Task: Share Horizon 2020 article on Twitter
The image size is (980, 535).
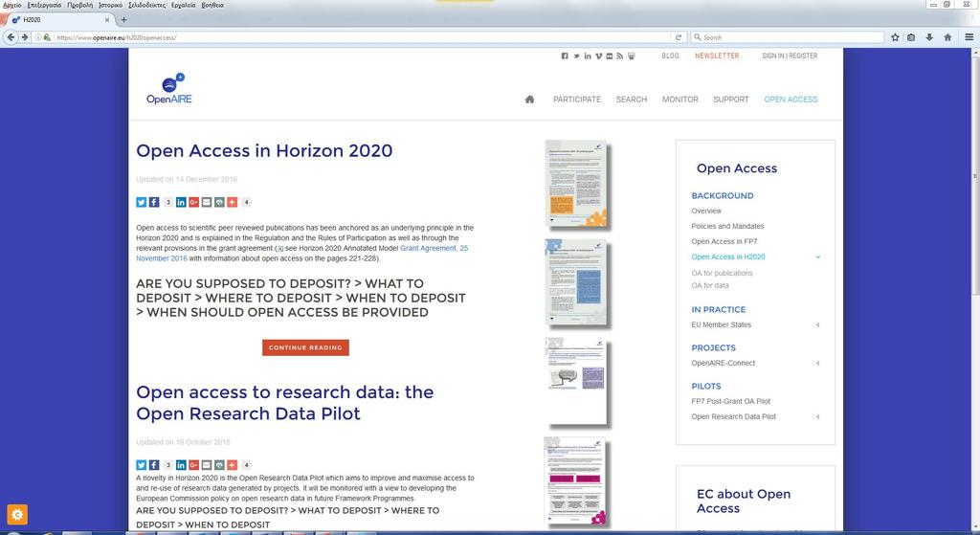Action: tap(142, 202)
